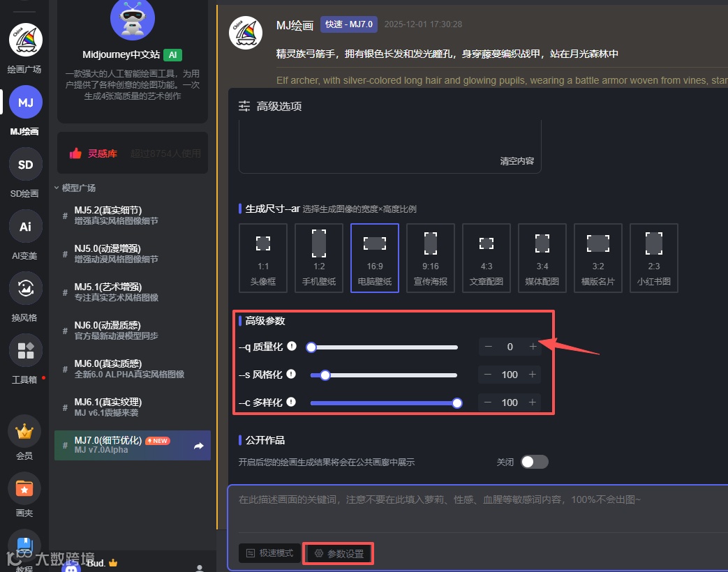Image resolution: width=728 pixels, height=572 pixels.
Task: Click the prompt description input field
Action: pyautogui.click(x=478, y=509)
